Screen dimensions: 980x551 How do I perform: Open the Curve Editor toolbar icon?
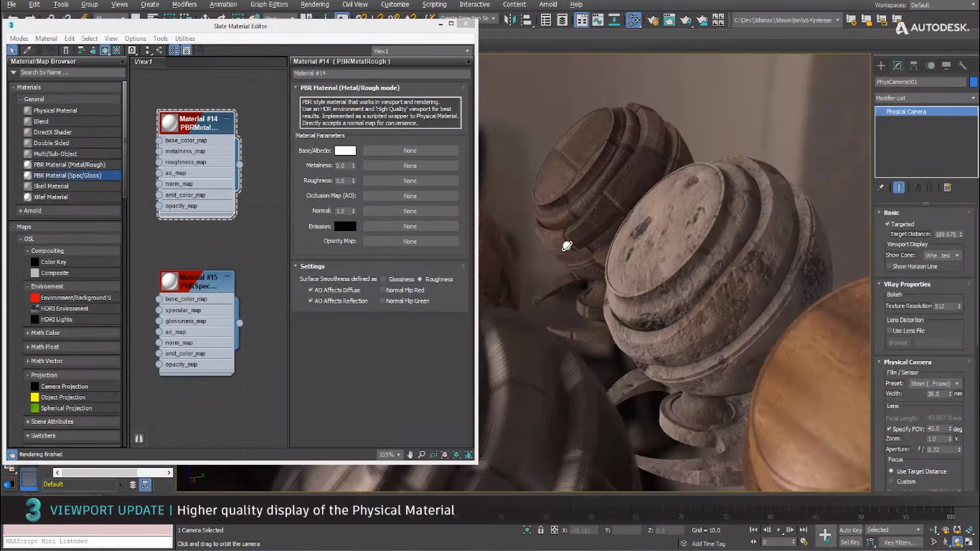click(598, 20)
